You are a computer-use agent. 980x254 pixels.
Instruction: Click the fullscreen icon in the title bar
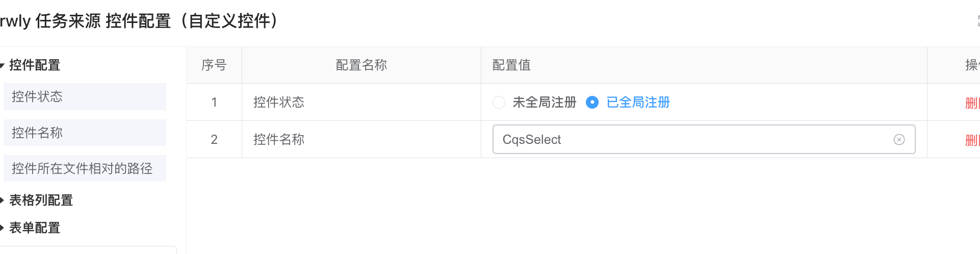[978, 21]
